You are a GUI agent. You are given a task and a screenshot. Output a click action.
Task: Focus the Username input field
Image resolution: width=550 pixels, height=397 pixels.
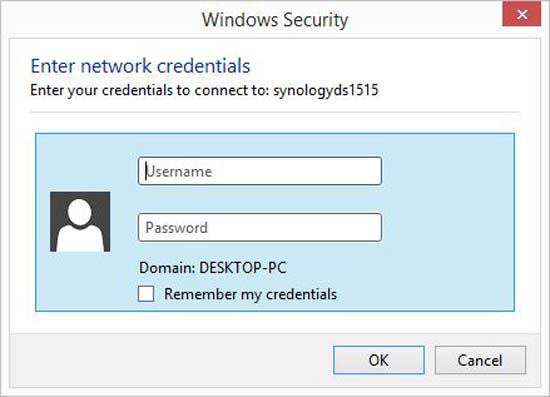[260, 171]
